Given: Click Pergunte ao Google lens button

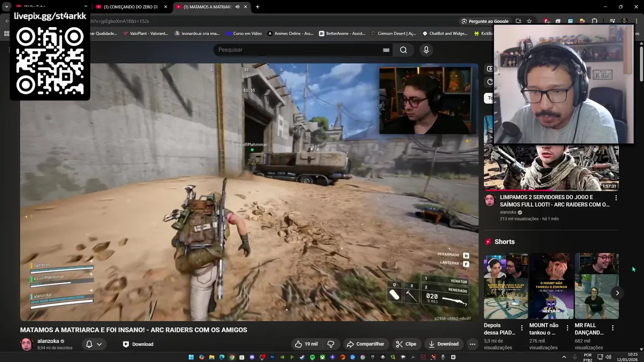Looking at the screenshot, I should point(485,21).
